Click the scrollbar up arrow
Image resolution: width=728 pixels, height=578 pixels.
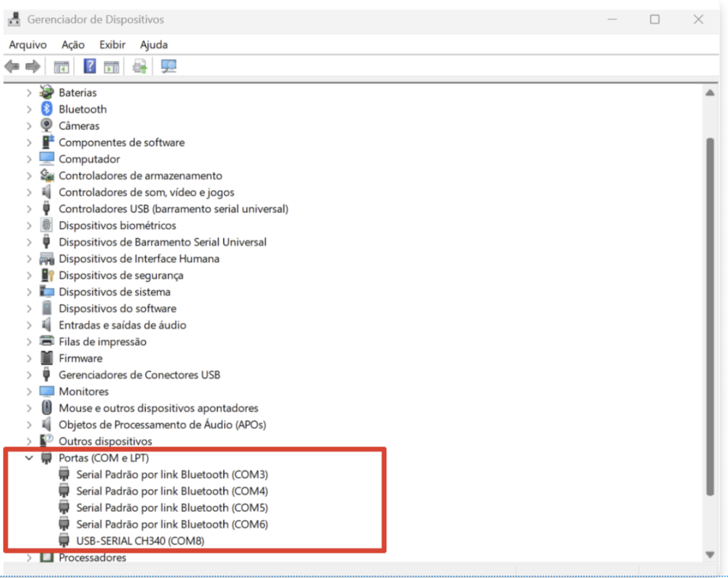tap(710, 93)
